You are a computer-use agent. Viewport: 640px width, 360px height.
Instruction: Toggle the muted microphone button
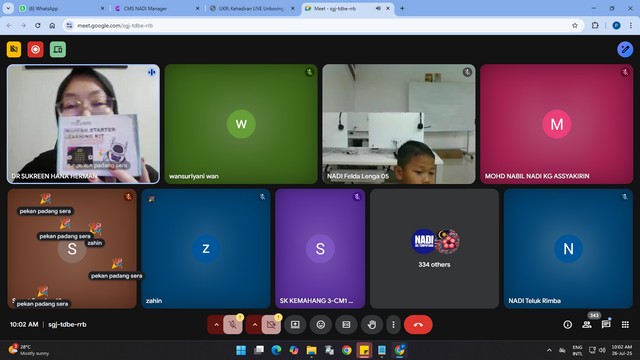[233, 324]
